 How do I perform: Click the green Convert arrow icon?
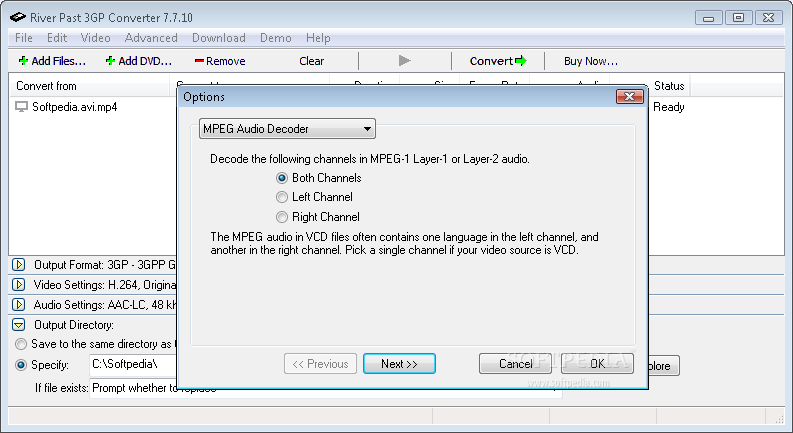coord(521,61)
